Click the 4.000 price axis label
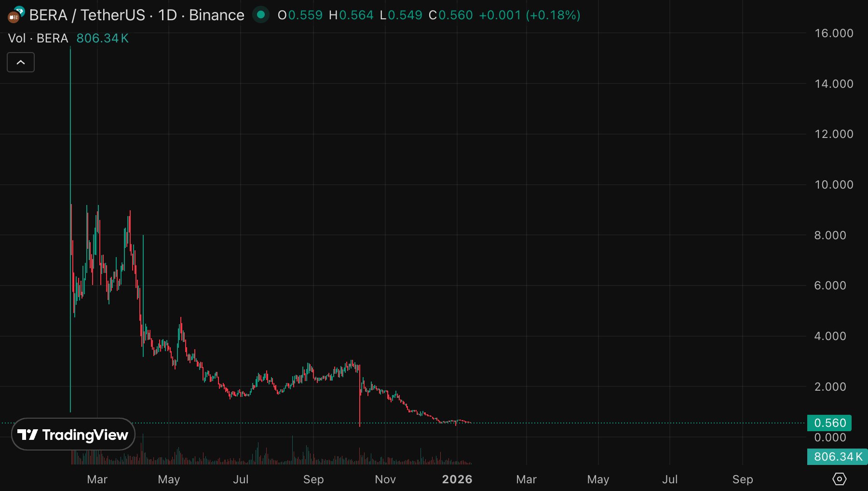Screen dimensions: 868x491 pos(830,336)
